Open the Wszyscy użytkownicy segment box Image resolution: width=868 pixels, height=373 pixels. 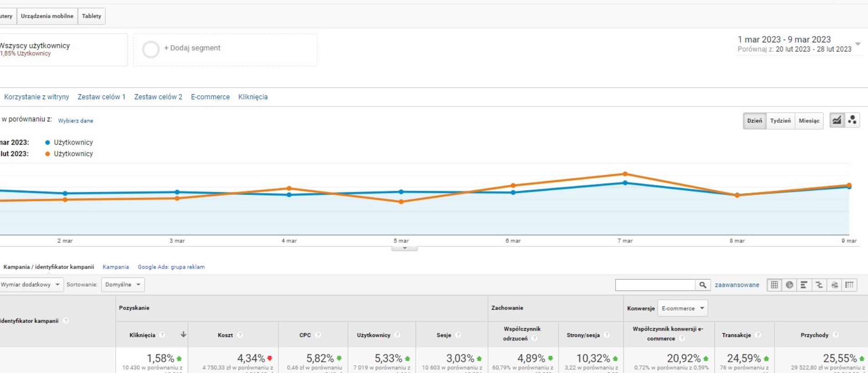63,49
